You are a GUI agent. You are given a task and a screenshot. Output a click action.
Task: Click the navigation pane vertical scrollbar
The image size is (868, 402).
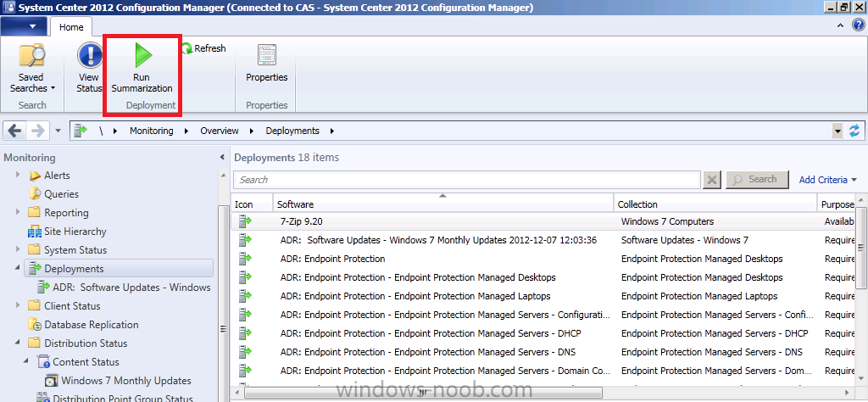(224, 304)
